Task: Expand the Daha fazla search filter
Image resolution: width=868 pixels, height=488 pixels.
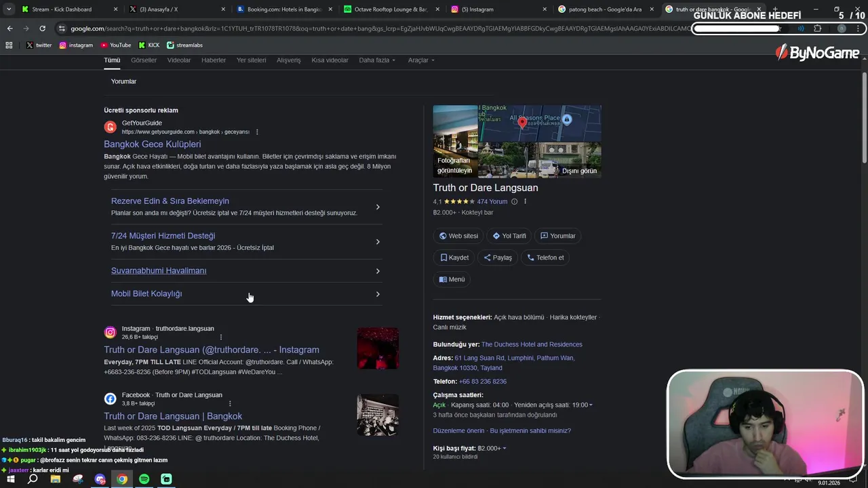Action: pyautogui.click(x=376, y=60)
